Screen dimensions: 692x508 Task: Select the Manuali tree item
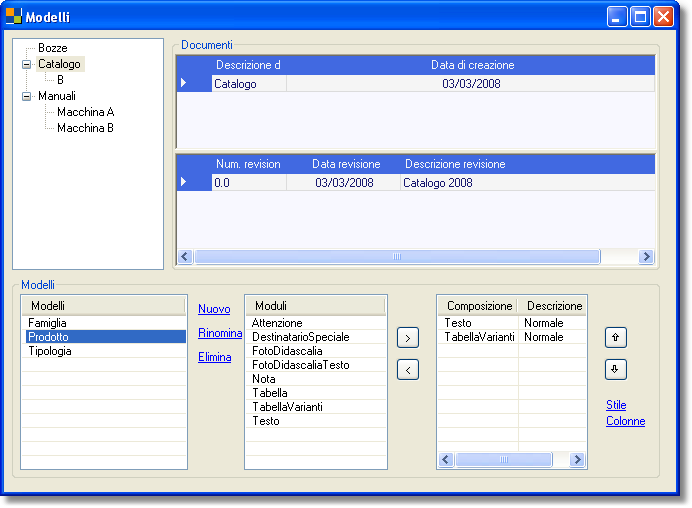[x=56, y=96]
